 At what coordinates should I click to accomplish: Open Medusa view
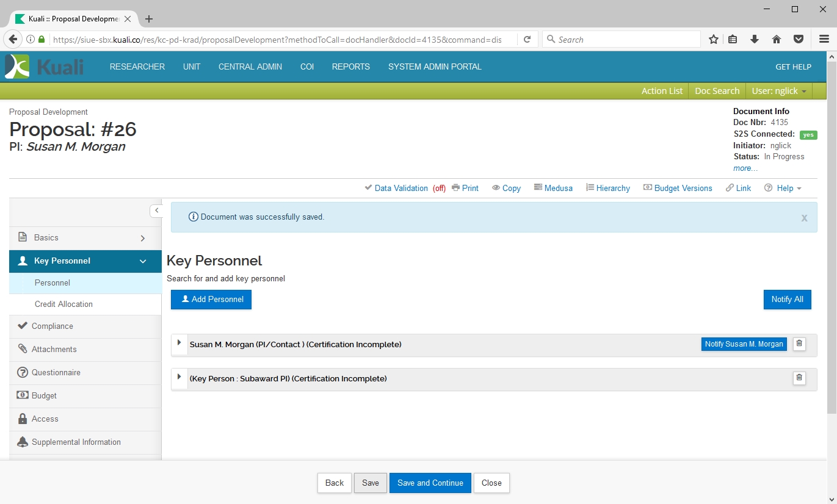click(553, 188)
